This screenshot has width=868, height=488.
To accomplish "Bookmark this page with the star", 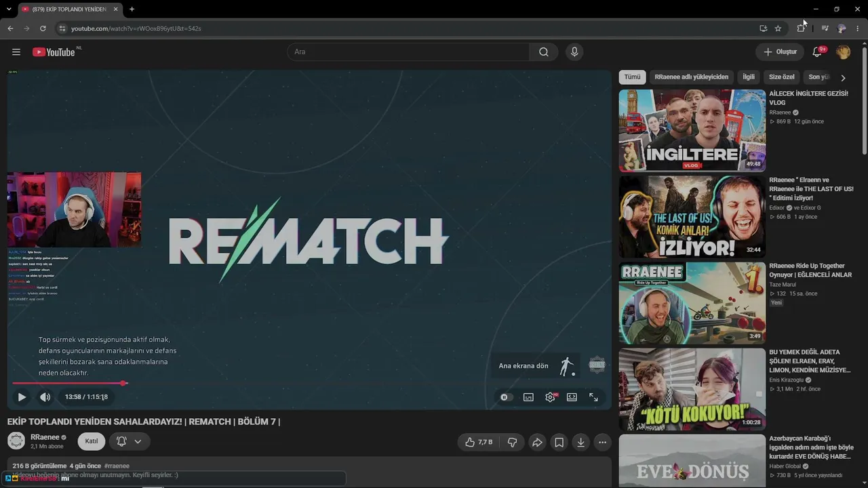I will 778,28.
